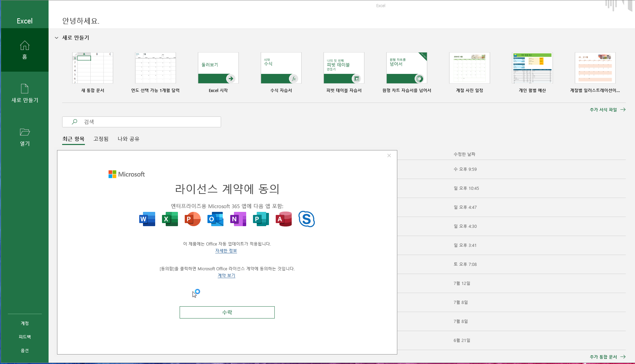Viewport: 635px width, 364px height.
Task: Open 피드백 in the sidebar
Action: pyautogui.click(x=25, y=337)
